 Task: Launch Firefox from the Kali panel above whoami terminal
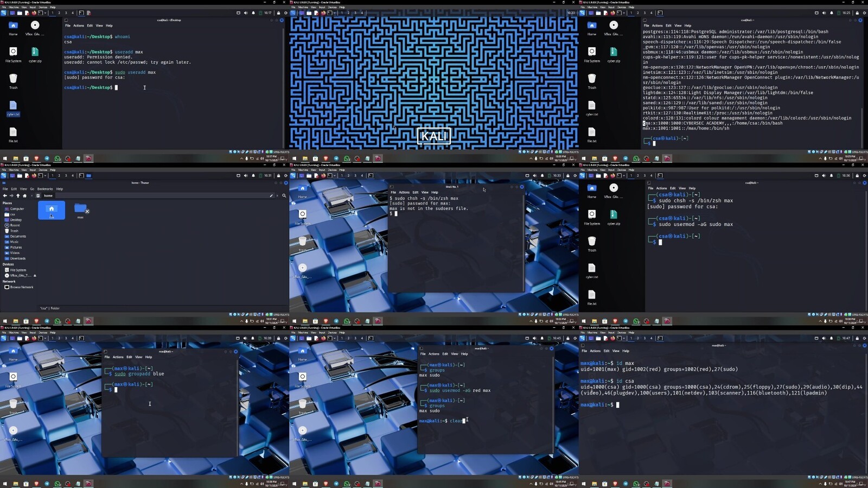[34, 13]
